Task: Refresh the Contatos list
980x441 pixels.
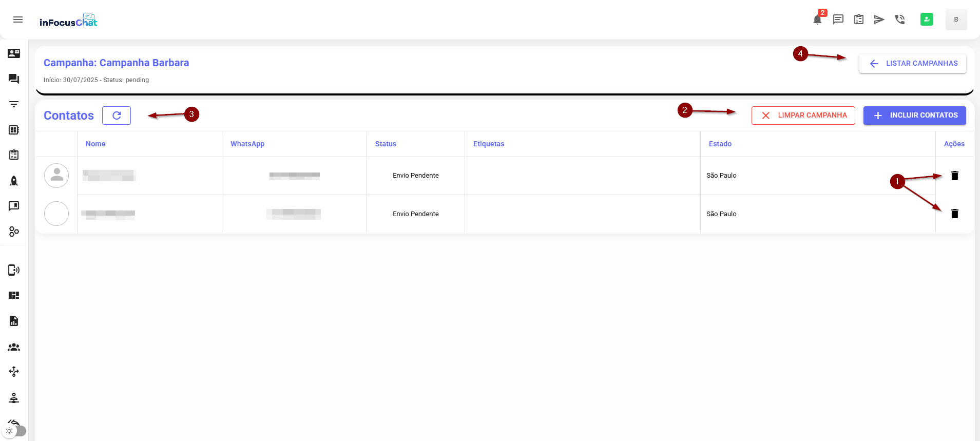Action: pyautogui.click(x=117, y=116)
